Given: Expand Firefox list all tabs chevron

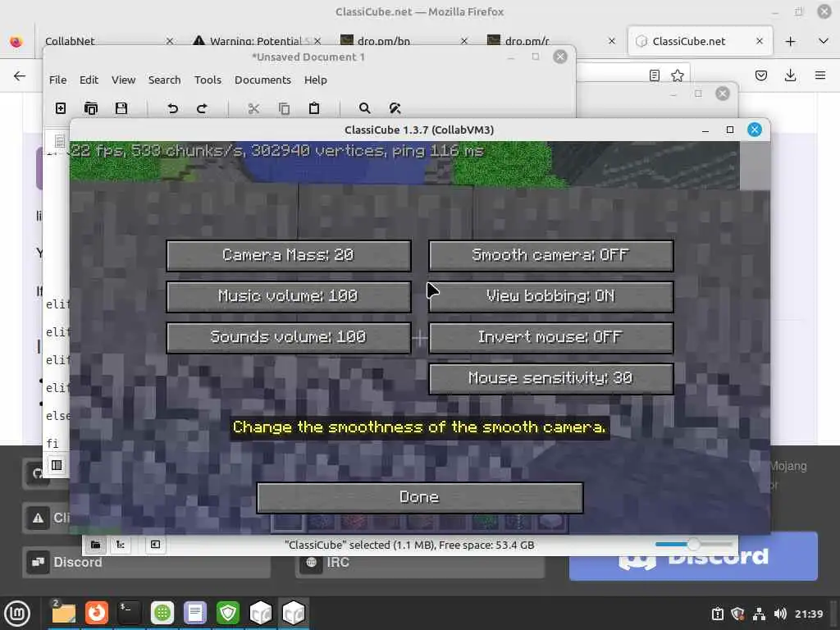Looking at the screenshot, I should 824,41.
